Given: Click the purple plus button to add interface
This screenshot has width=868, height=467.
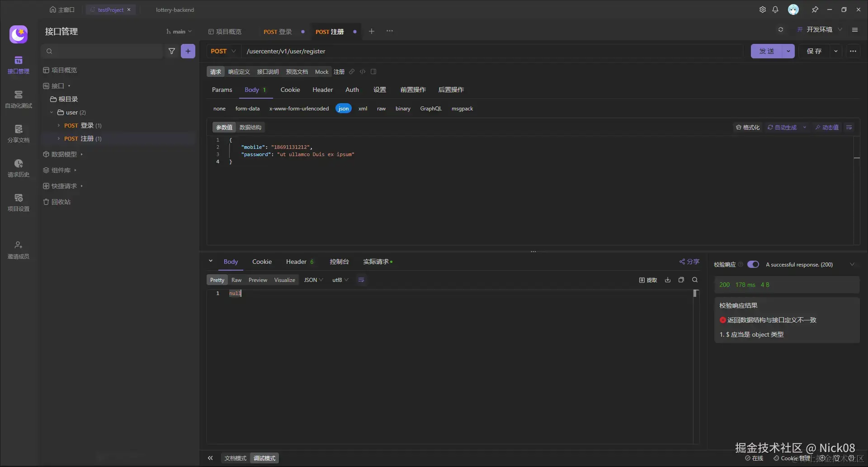Looking at the screenshot, I should tap(188, 51).
